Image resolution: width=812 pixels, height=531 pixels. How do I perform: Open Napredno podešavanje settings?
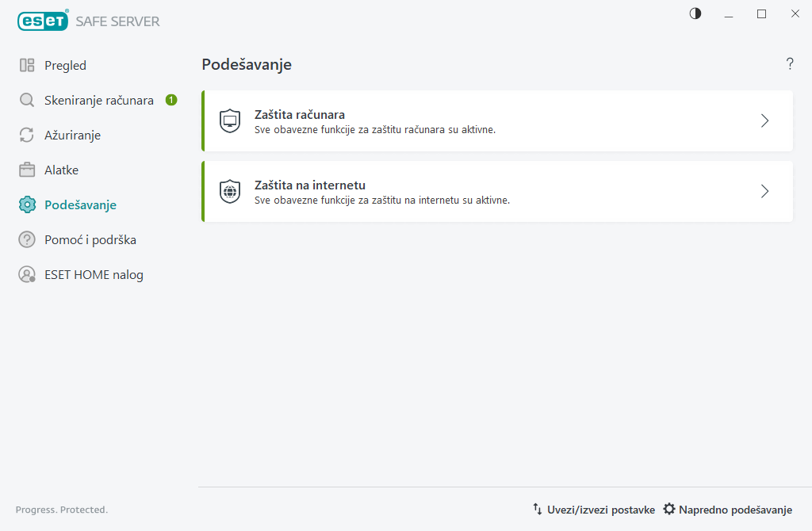[728, 510]
